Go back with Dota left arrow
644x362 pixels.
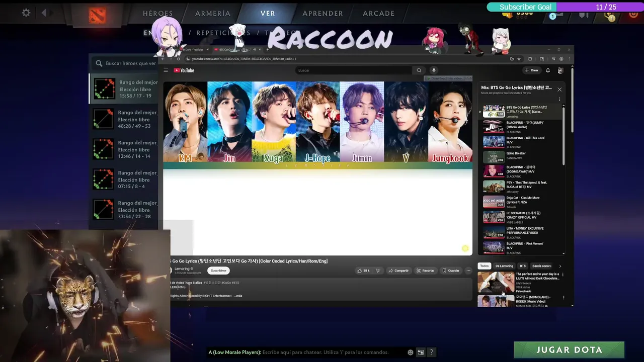tap(44, 13)
